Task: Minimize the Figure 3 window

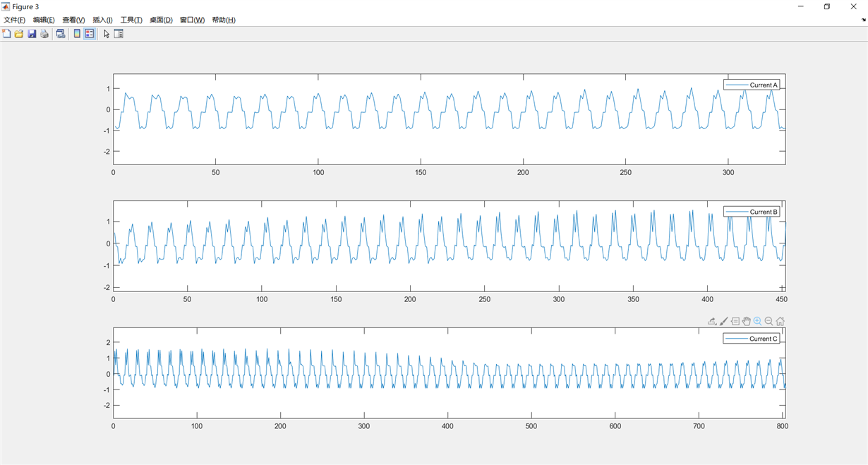Action: 801,6
